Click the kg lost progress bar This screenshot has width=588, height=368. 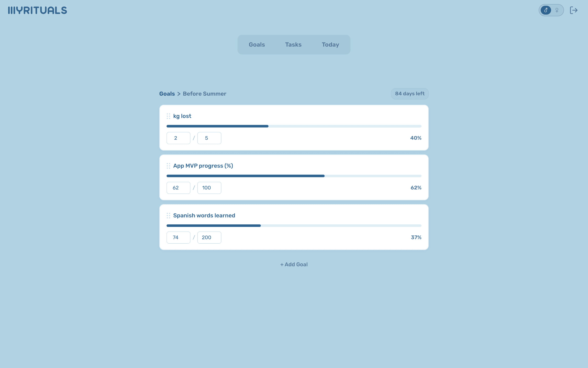(x=294, y=126)
